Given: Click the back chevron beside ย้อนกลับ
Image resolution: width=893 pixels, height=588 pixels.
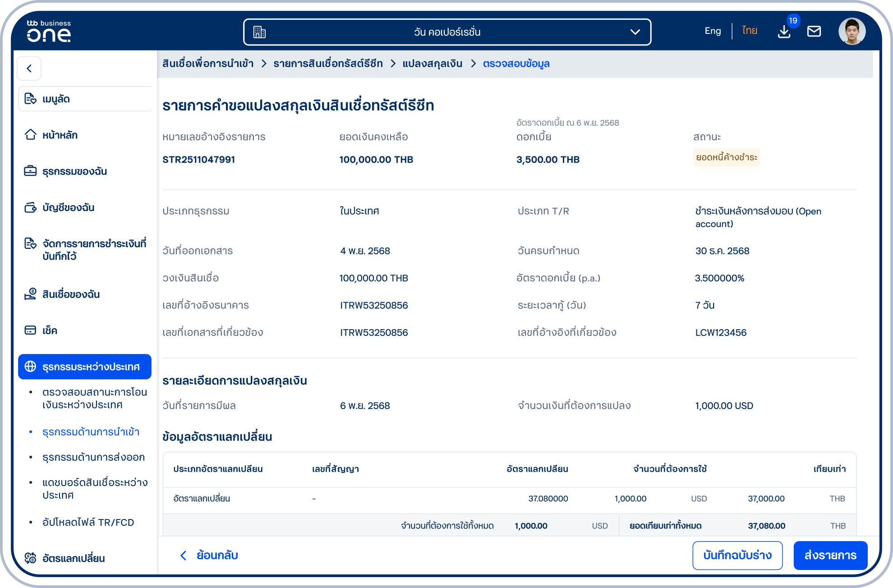Looking at the screenshot, I should point(183,556).
